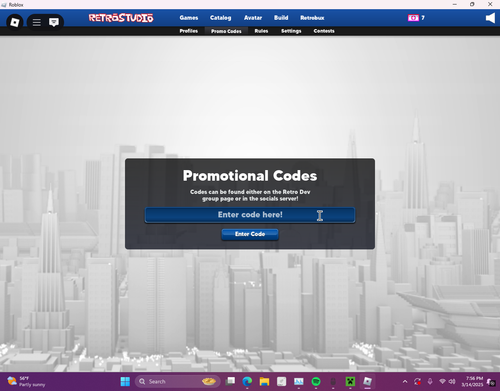The width and height of the screenshot is (500, 391).
Task: Select the Profiles sub-tab
Action: coord(189,31)
